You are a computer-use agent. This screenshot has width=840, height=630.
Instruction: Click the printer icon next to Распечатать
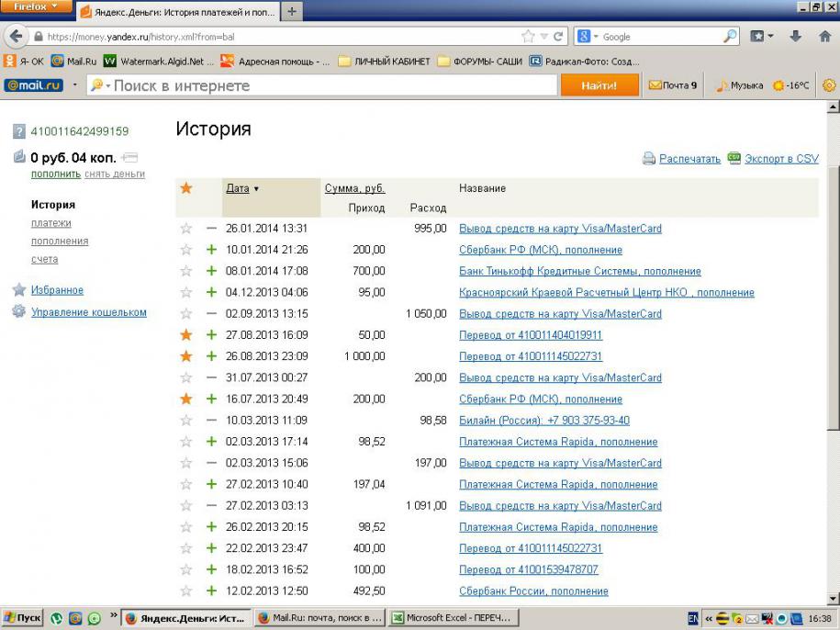[648, 159]
